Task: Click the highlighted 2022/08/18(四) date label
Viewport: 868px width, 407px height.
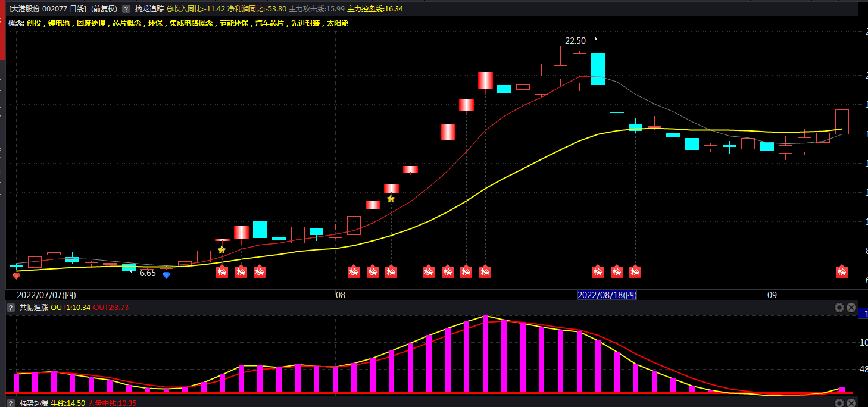Action: pos(607,295)
